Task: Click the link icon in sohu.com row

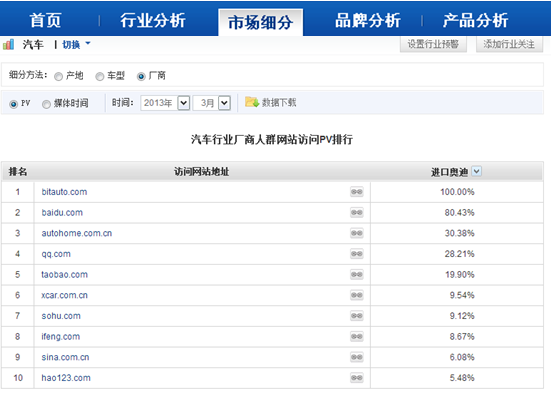Action: click(356, 316)
